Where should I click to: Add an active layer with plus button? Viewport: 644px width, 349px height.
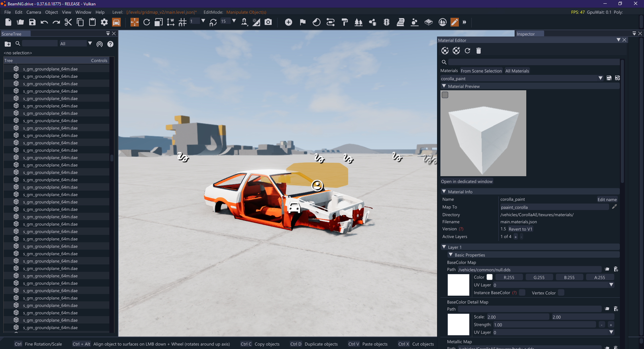[516, 237]
